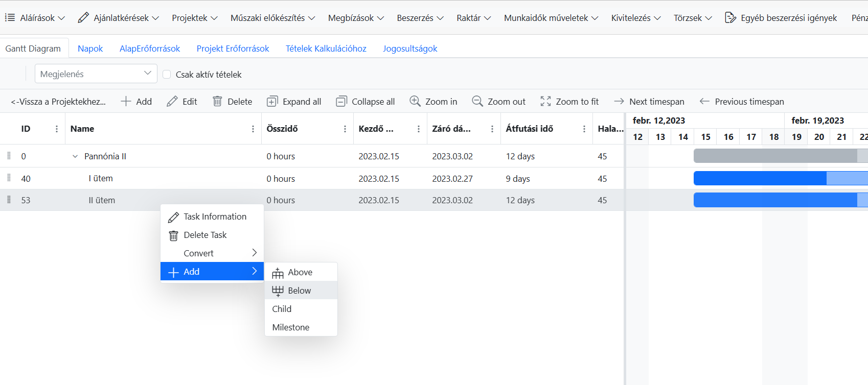
Task: Click Vissza a Projektekhez back button
Action: (x=58, y=102)
